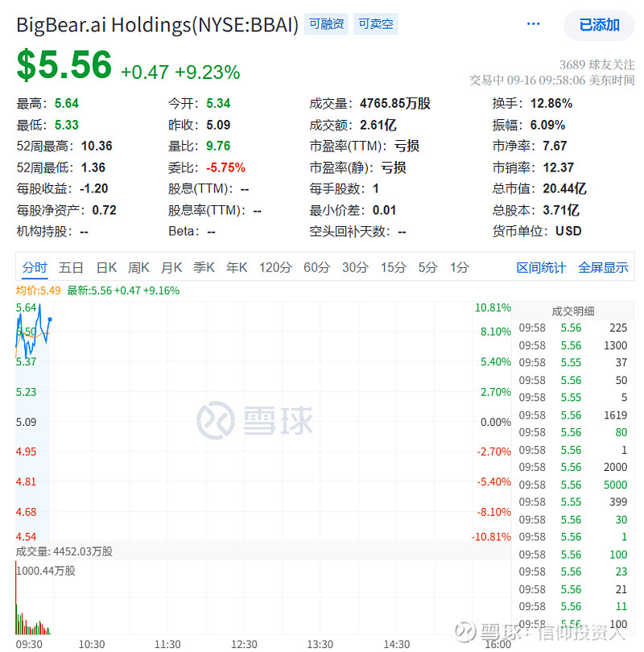Screen dimensions: 644x652
Task: Click the stock title BigBear.ai Holdings(NYSE:BBAI)
Action: [157, 25]
